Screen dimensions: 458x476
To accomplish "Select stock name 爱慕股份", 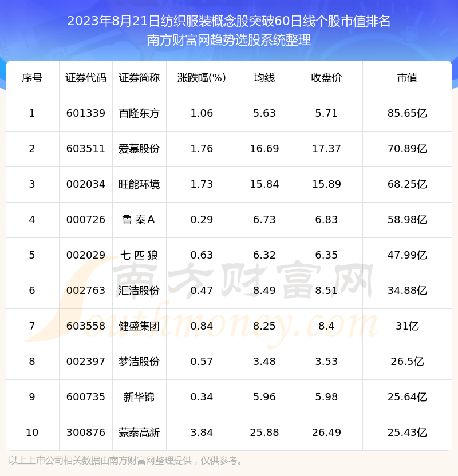I will tap(139, 149).
